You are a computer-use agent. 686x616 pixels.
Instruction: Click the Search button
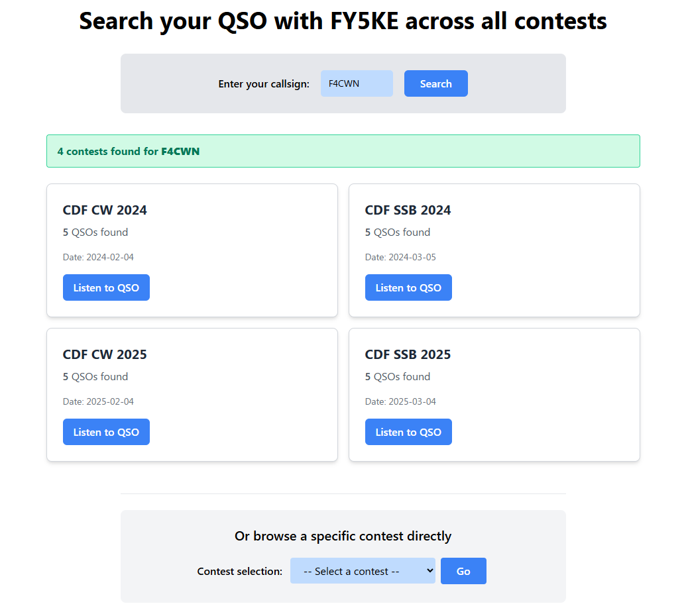435,83
